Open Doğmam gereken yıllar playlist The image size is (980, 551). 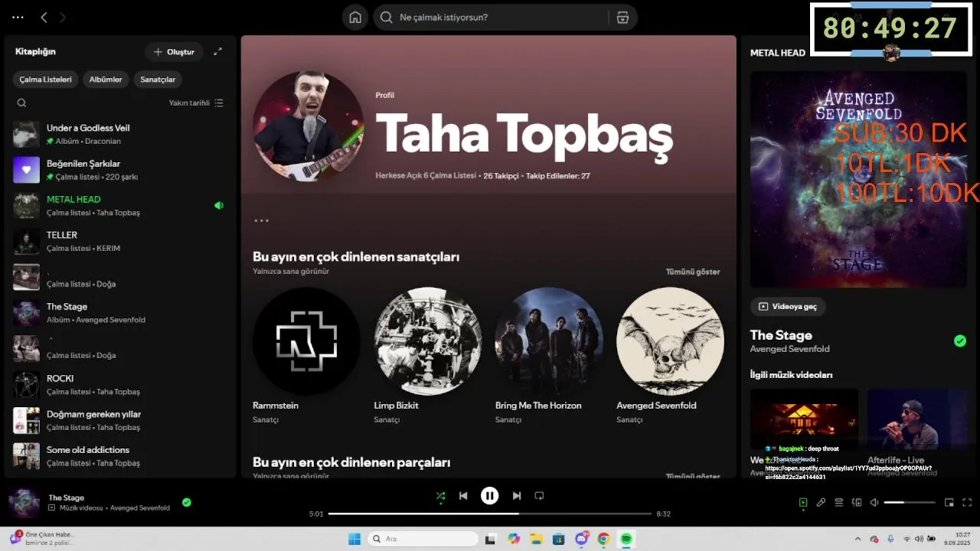pos(121,420)
